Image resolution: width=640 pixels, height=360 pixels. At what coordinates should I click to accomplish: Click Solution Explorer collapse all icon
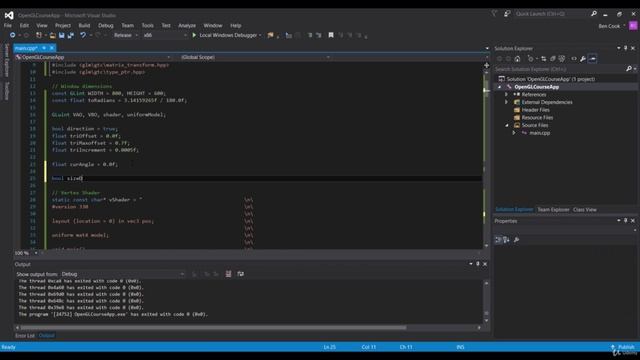point(553,59)
